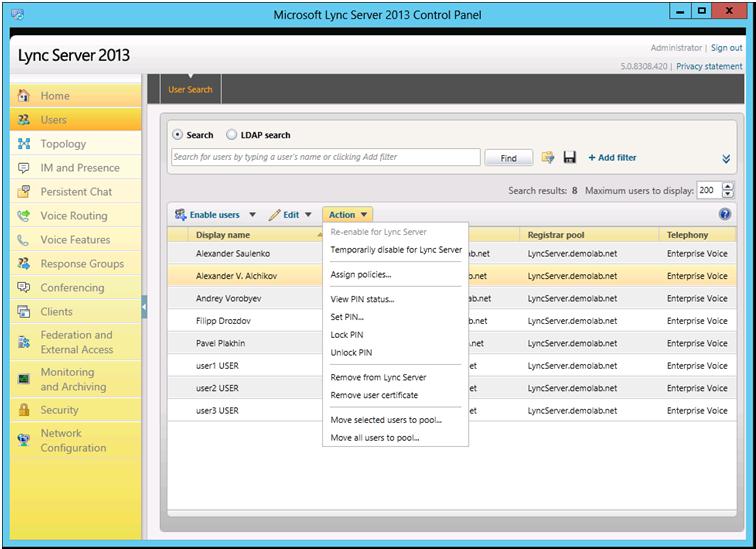Select the Alexander V. Alchikov row
This screenshot has width=756, height=549.
452,276
